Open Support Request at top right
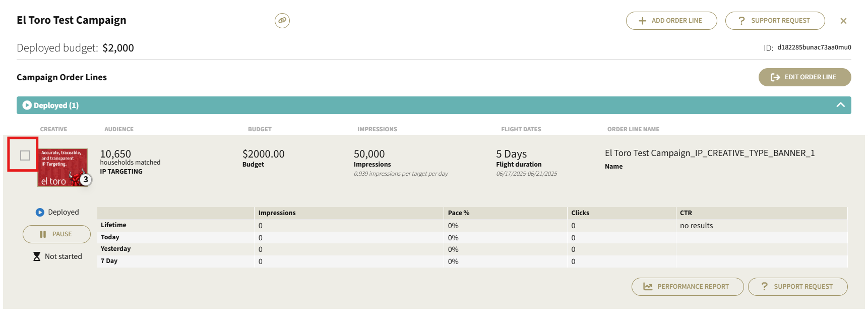The image size is (868, 314). [x=775, y=21]
